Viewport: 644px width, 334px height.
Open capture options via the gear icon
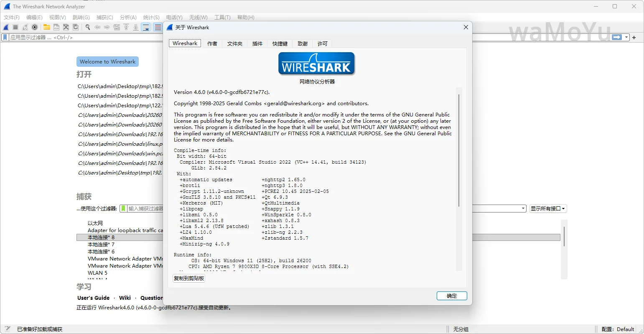pos(35,27)
